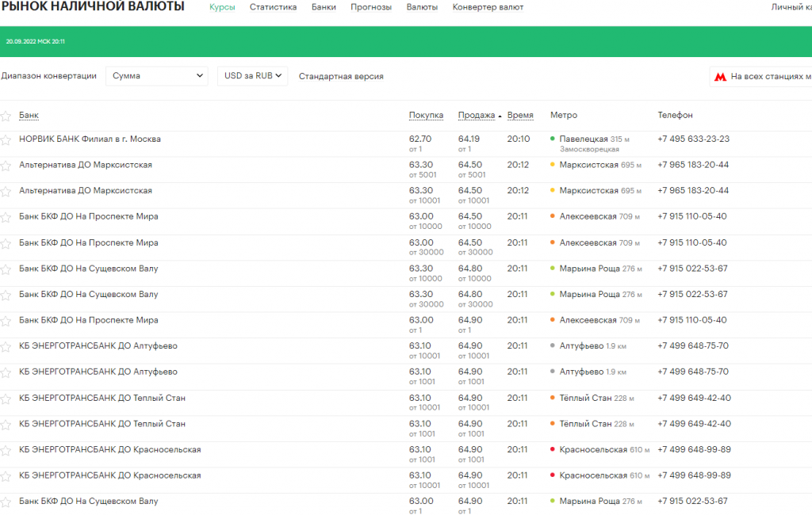Sort the table by Покупка column
The height and width of the screenshot is (515, 812).
pyautogui.click(x=426, y=115)
